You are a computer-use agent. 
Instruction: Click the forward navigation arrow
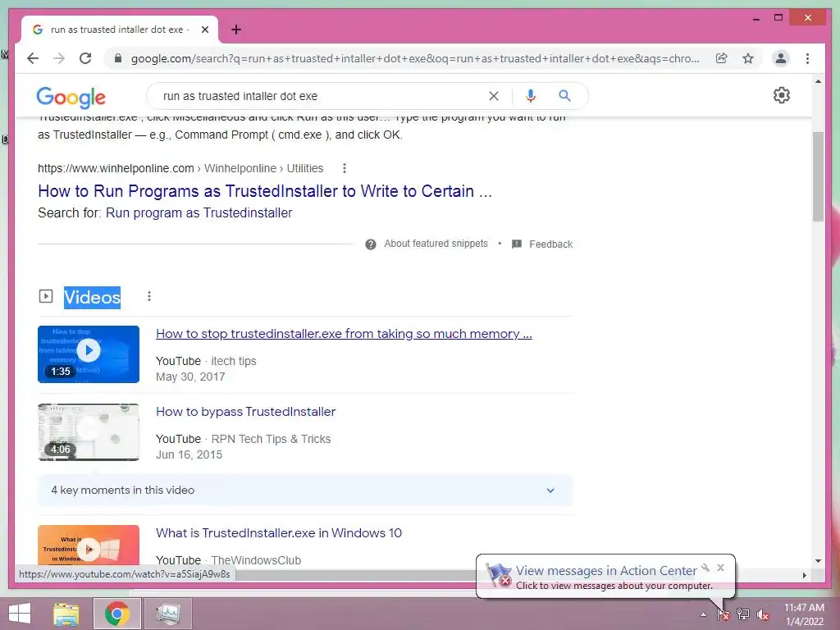click(59, 58)
